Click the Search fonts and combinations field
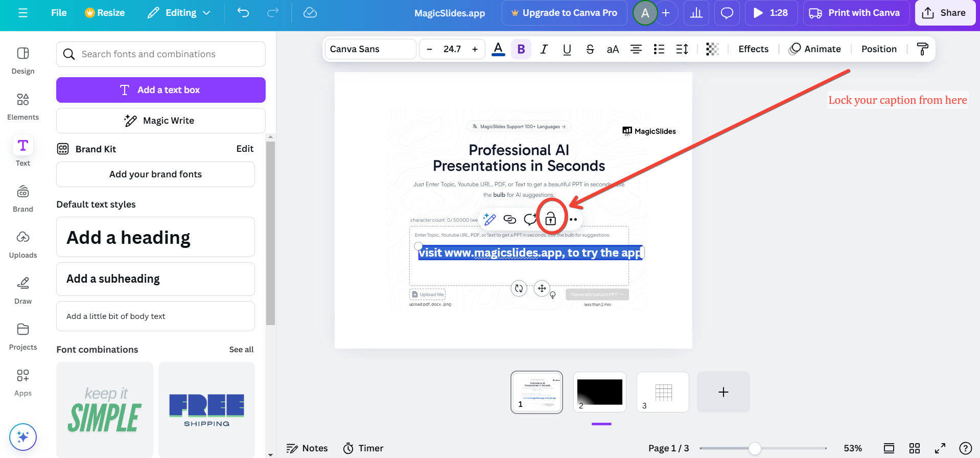980x458 pixels. (x=161, y=54)
